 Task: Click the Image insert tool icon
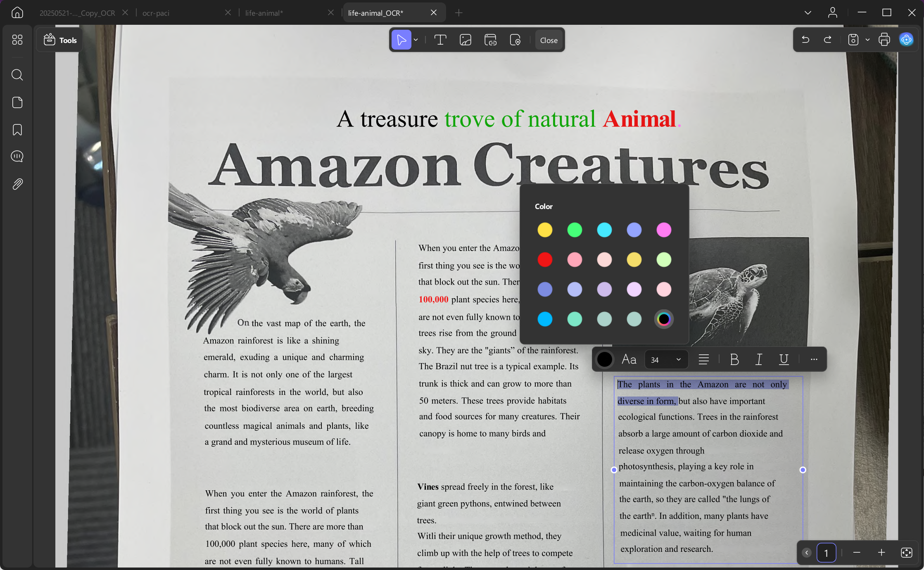[466, 40]
